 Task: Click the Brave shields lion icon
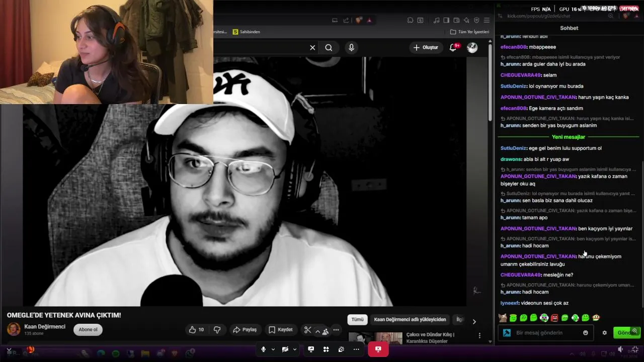[x=359, y=20]
